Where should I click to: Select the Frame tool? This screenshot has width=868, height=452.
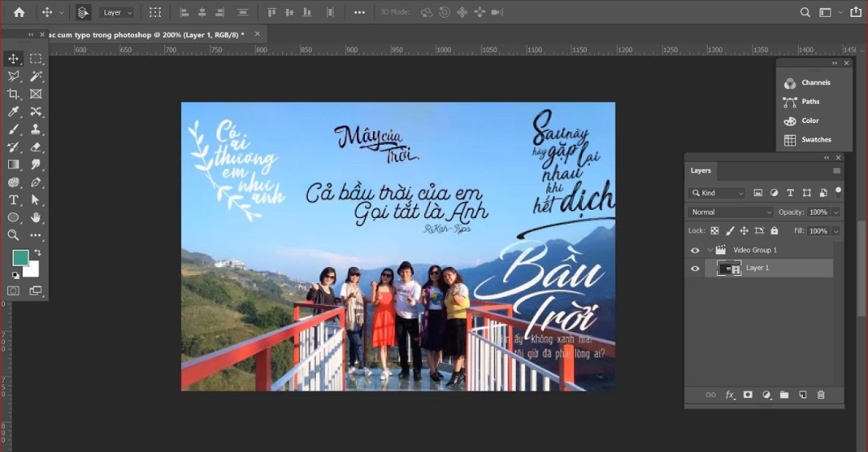click(x=36, y=94)
